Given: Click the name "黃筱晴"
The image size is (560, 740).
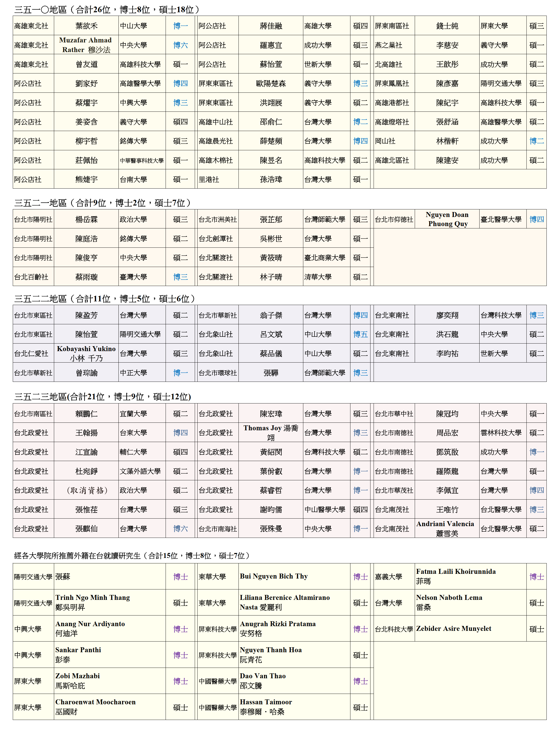Looking at the screenshot, I should pos(271,258).
